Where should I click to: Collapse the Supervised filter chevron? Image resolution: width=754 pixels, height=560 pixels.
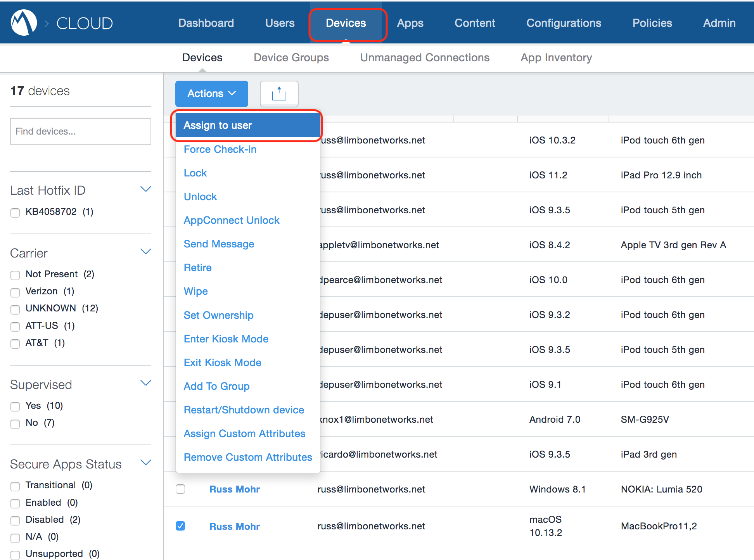pos(145,383)
